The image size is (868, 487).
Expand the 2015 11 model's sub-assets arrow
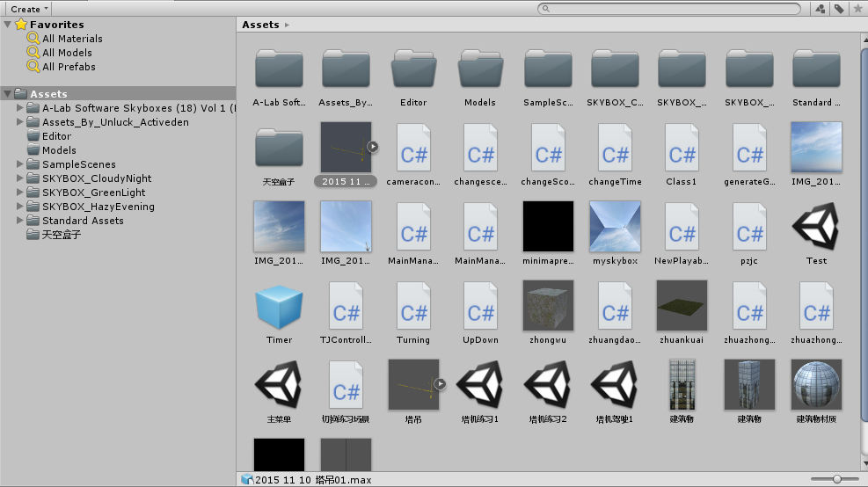click(x=372, y=147)
